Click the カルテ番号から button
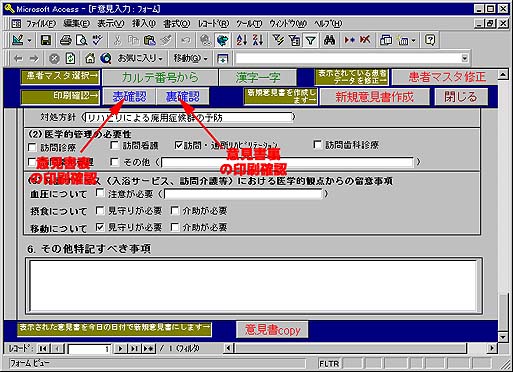This screenshot has width=513, height=372. click(160, 77)
